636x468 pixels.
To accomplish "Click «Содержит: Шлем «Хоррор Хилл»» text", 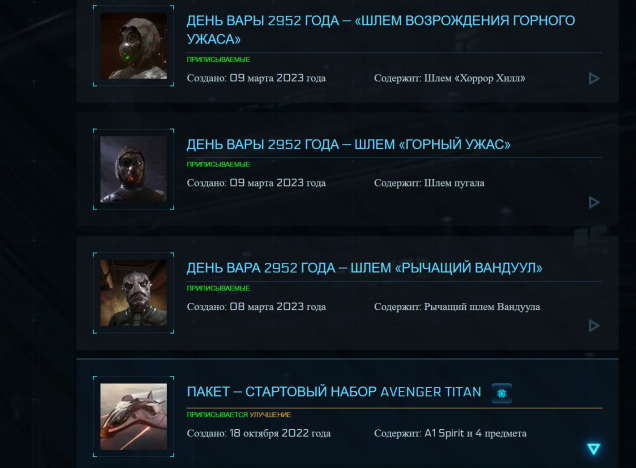I will point(449,78).
